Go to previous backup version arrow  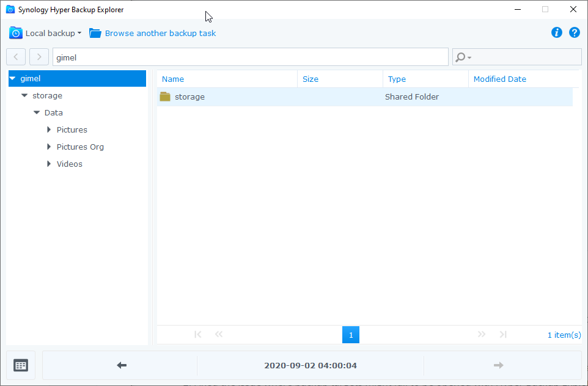[x=121, y=365]
